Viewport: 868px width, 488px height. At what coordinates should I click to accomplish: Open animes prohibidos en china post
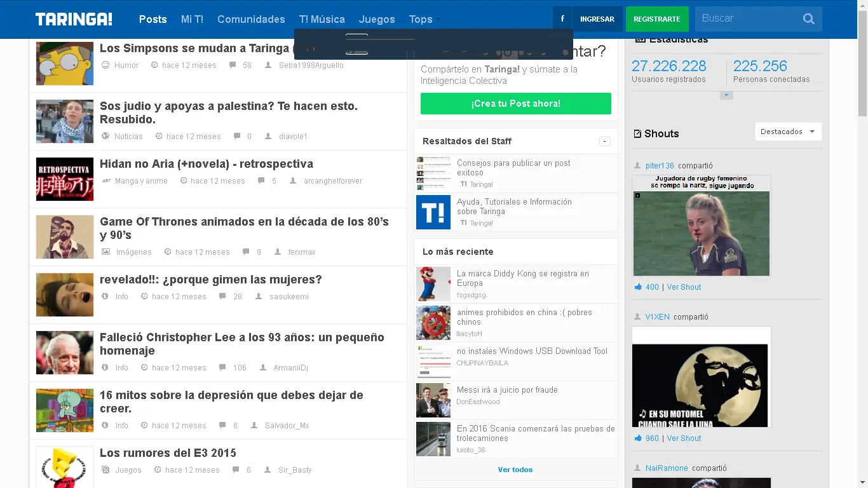[x=524, y=317]
